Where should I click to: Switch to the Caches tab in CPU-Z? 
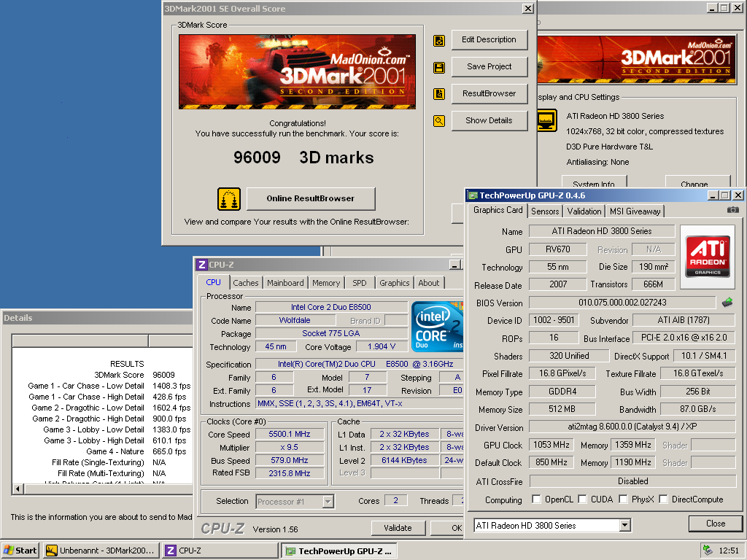tap(245, 283)
